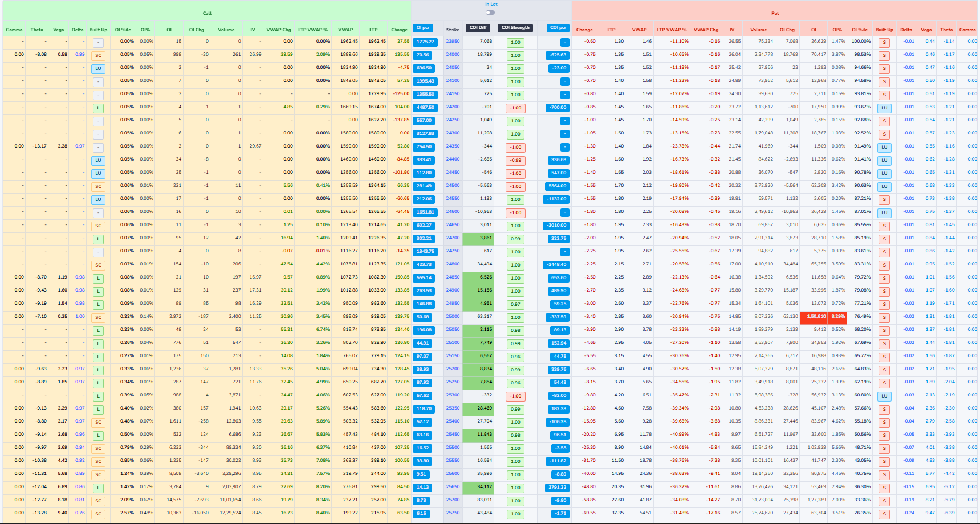Click the green 1.00 COI Strength indicator at 23950
The width and height of the screenshot is (980, 524).
click(516, 42)
